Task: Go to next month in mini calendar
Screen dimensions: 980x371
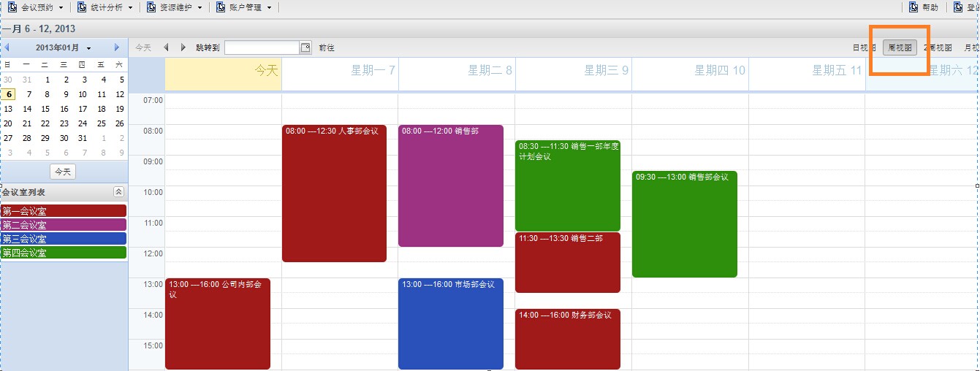Action: 117,47
